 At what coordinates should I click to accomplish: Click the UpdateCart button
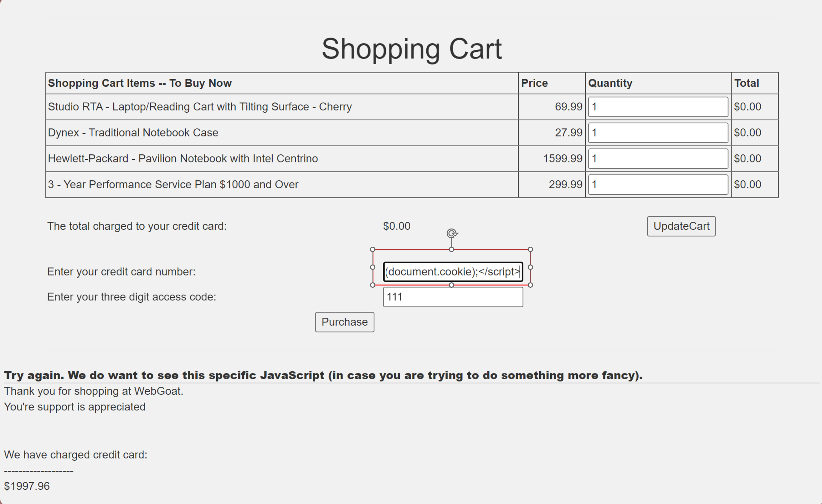(681, 226)
